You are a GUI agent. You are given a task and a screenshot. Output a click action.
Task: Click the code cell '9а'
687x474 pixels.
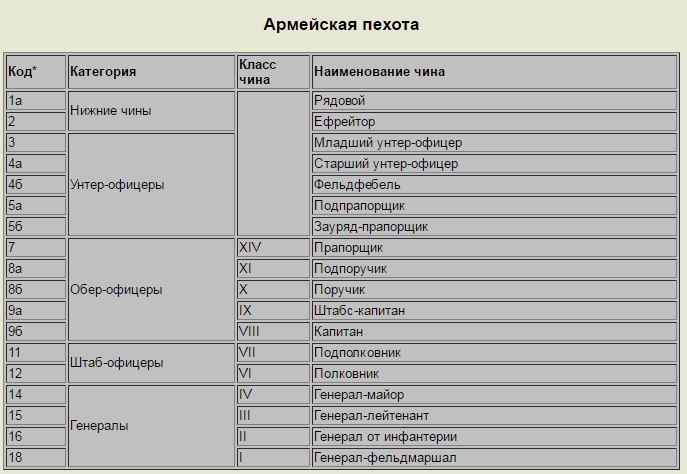coord(36,311)
